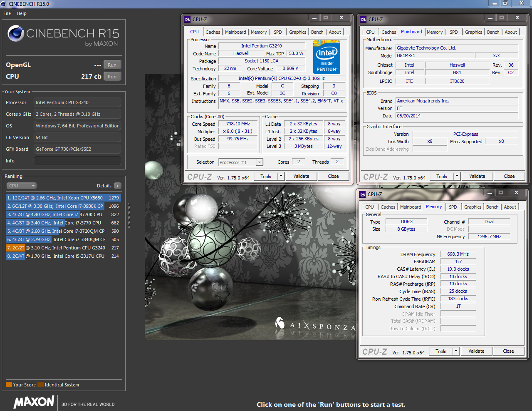Select Memory tab in Mainboard window
The width and height of the screenshot is (532, 411).
[435, 32]
